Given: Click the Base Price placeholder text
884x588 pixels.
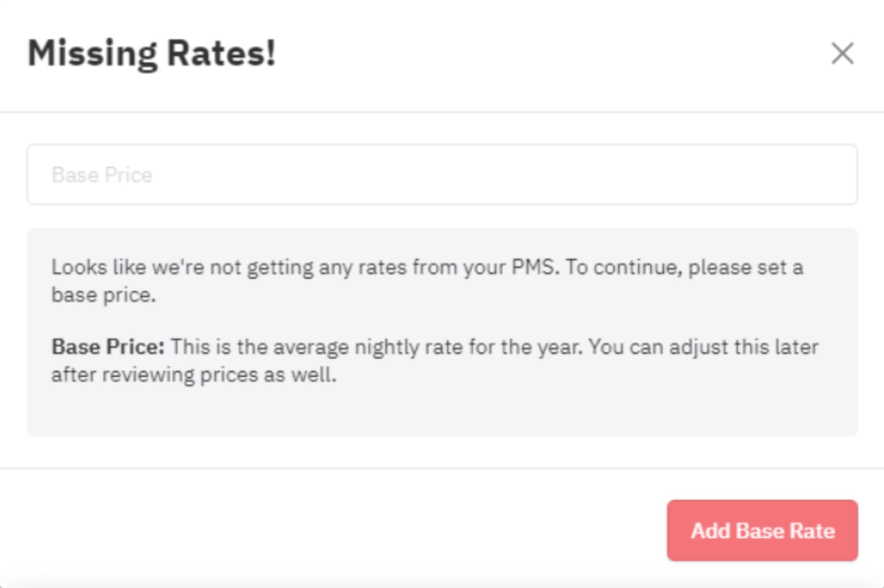Looking at the screenshot, I should pos(102,175).
